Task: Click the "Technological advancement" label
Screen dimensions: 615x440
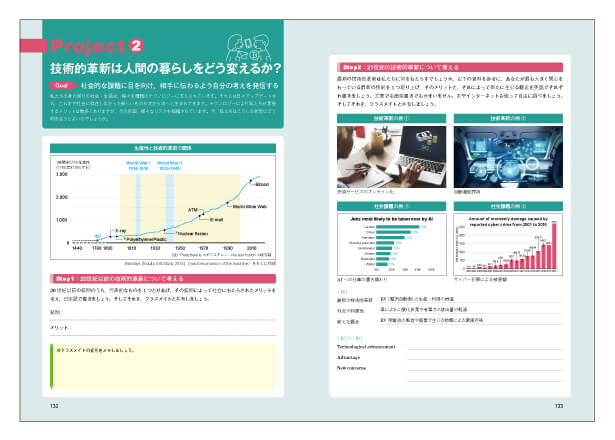Action: point(366,347)
